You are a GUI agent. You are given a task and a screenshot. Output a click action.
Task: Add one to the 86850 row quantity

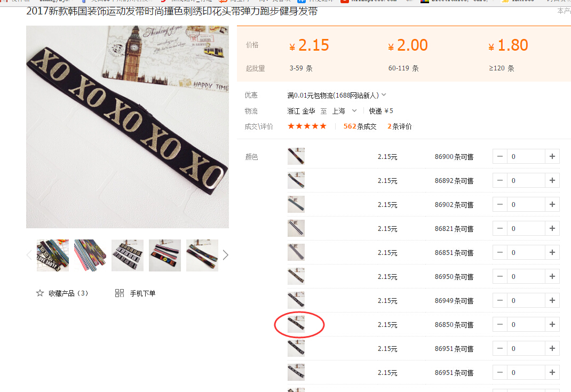552,324
